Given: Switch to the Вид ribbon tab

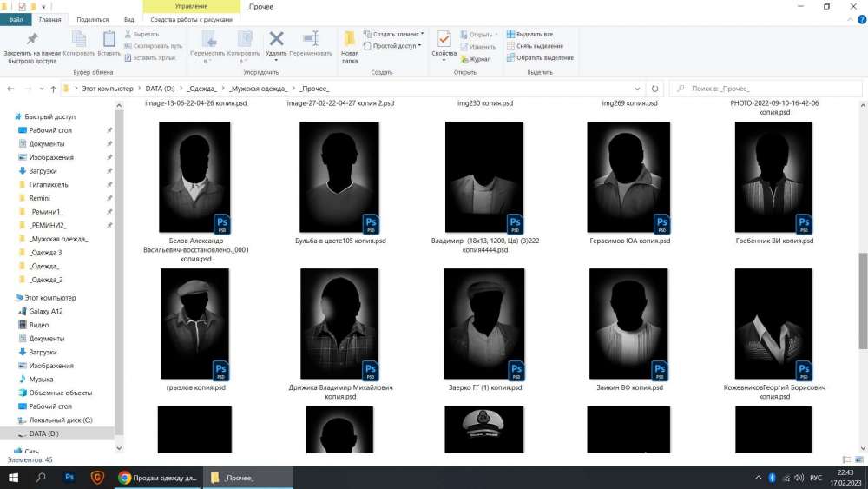Looking at the screenshot, I should (128, 19).
